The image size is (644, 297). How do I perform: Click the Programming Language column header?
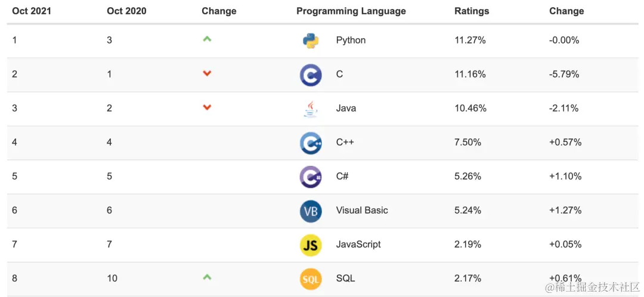pyautogui.click(x=351, y=11)
